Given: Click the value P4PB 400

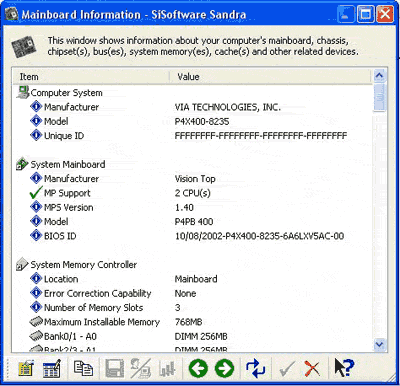Looking at the screenshot, I should click(x=194, y=222).
